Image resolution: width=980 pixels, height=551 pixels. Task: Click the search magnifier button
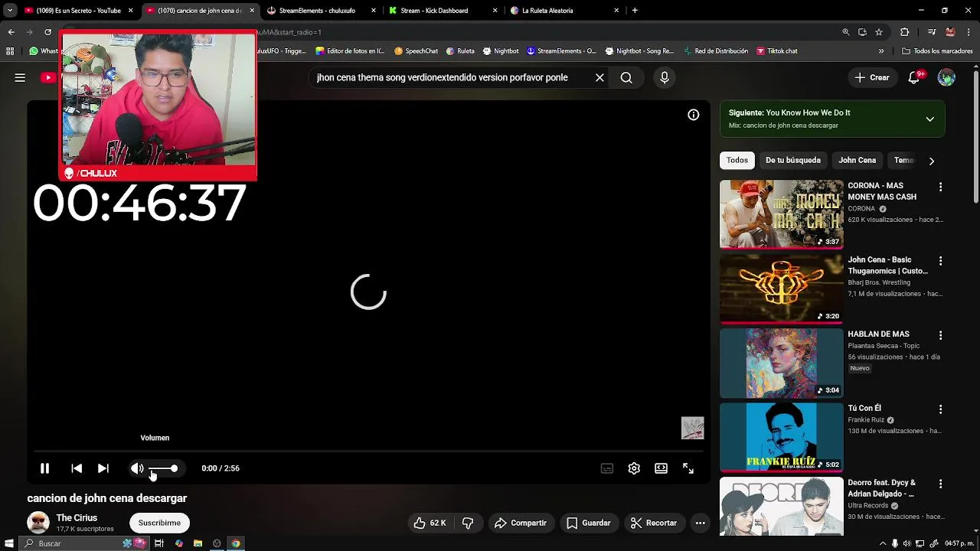coord(626,77)
